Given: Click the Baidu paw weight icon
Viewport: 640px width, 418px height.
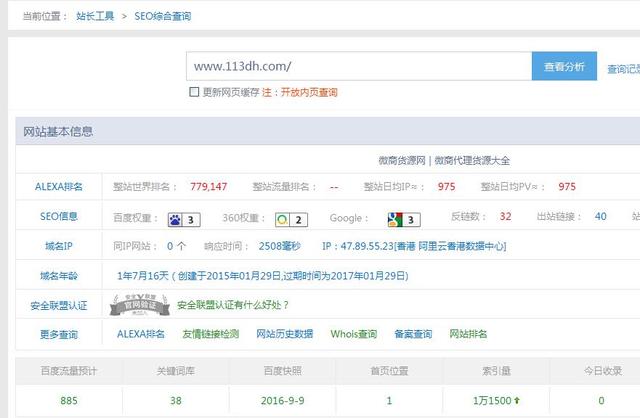Looking at the screenshot, I should pos(184,220).
